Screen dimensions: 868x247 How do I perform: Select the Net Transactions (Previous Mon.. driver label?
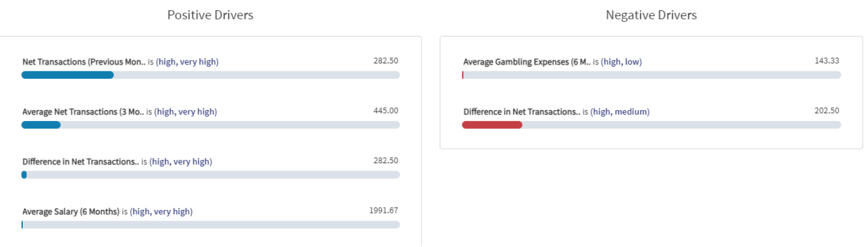coord(84,62)
